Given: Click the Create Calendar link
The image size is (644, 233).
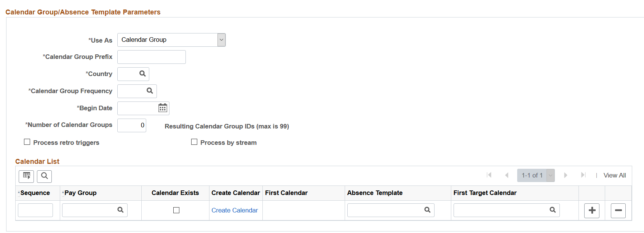Looking at the screenshot, I should 235,210.
